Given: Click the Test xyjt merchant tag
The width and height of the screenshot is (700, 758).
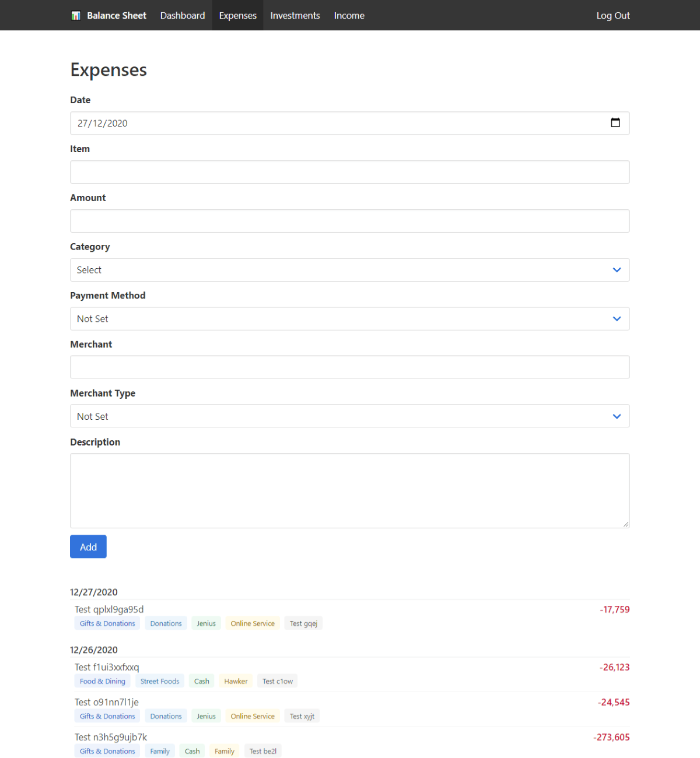Looking at the screenshot, I should (x=302, y=716).
